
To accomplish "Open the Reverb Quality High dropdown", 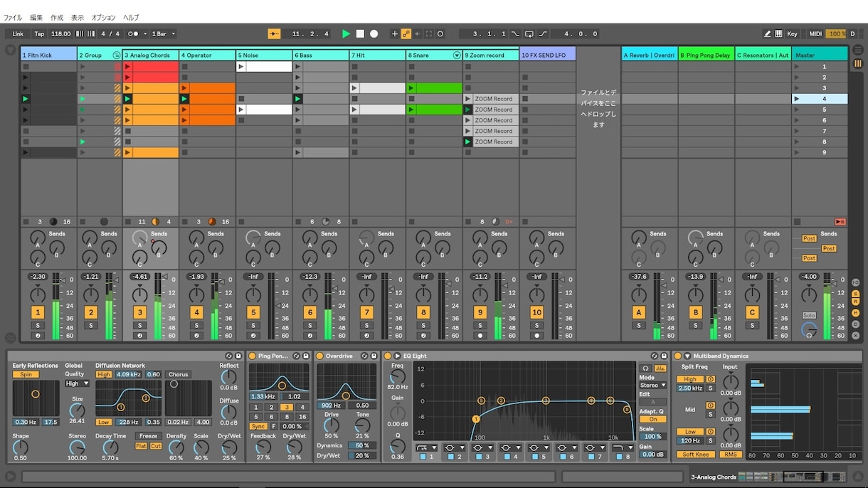I will click(x=78, y=383).
